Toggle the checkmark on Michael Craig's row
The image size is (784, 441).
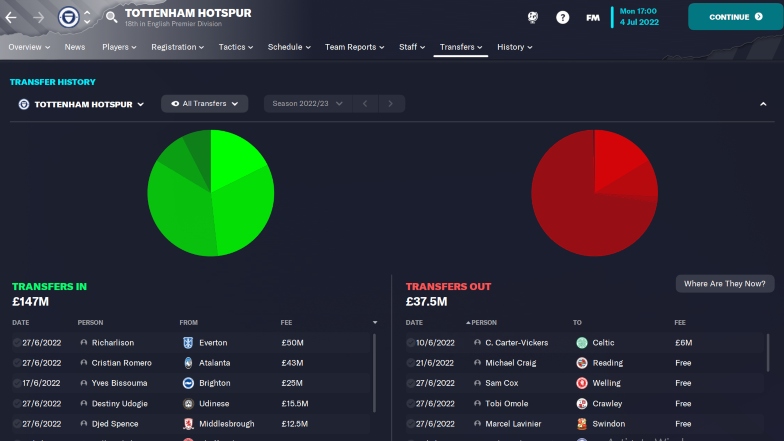click(410, 363)
